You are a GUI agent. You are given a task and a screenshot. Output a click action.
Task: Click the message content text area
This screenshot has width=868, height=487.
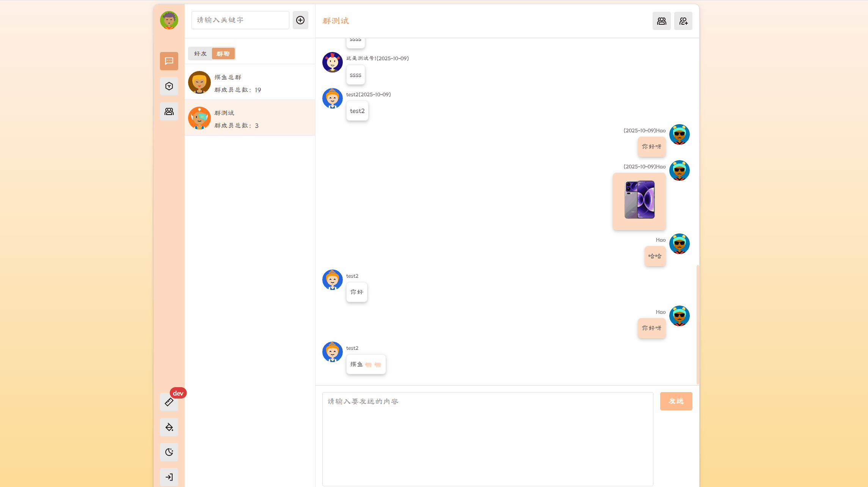coord(488,439)
